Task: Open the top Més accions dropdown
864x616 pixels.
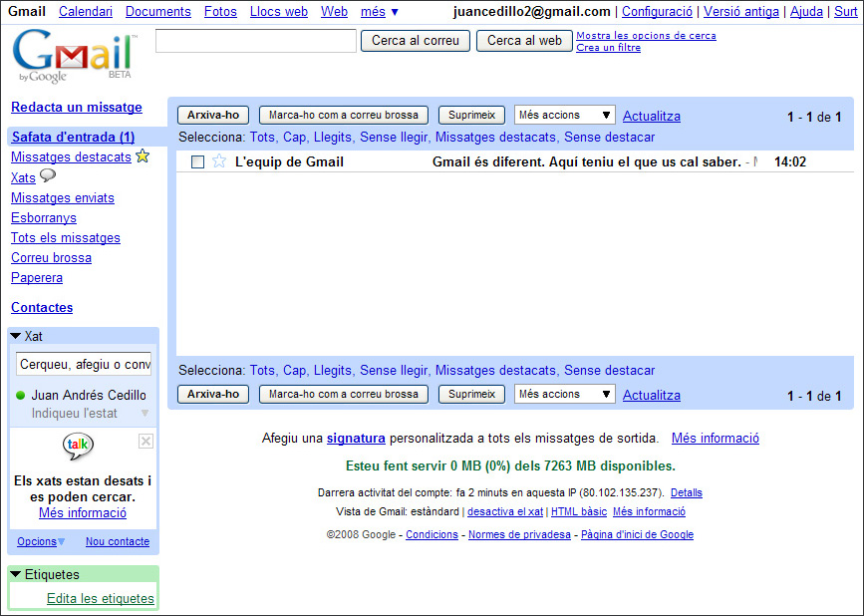Action: (564, 116)
